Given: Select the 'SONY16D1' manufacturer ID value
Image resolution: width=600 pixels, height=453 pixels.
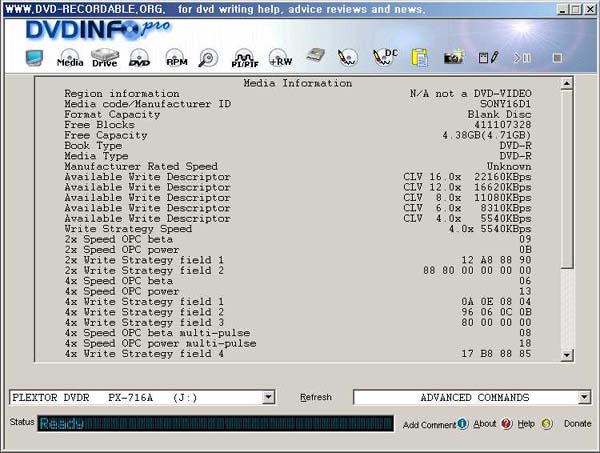Looking at the screenshot, I should (x=505, y=104).
